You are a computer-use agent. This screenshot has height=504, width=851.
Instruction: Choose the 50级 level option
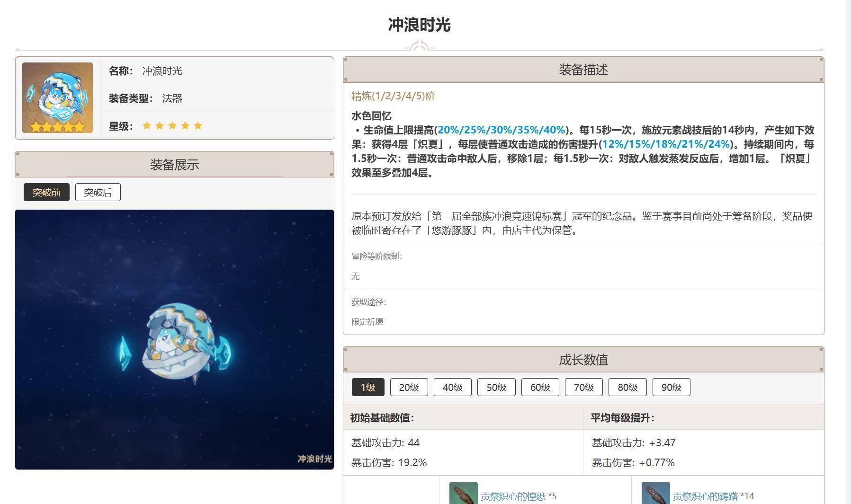click(x=496, y=387)
